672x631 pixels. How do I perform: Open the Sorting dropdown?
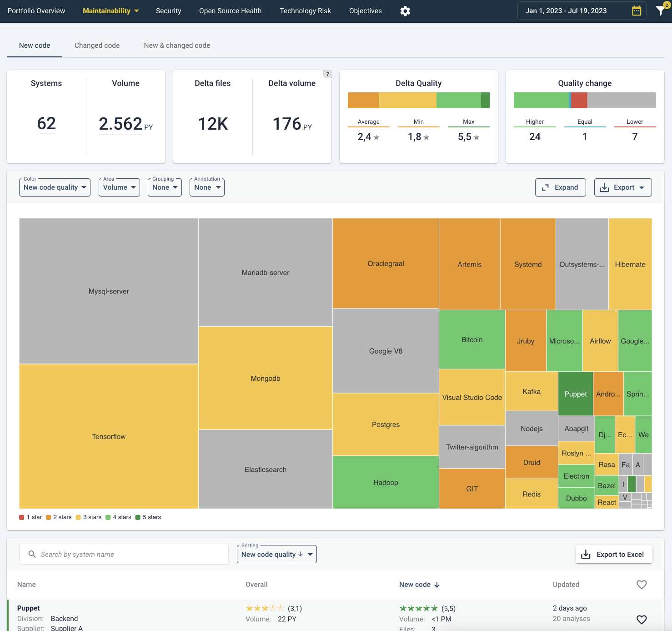(x=276, y=554)
